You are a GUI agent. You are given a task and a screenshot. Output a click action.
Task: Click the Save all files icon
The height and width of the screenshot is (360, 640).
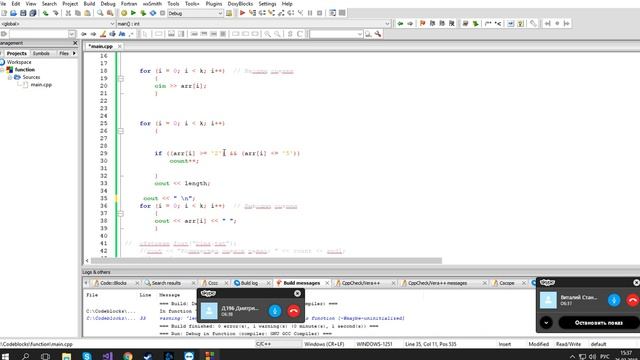(x=33, y=13)
